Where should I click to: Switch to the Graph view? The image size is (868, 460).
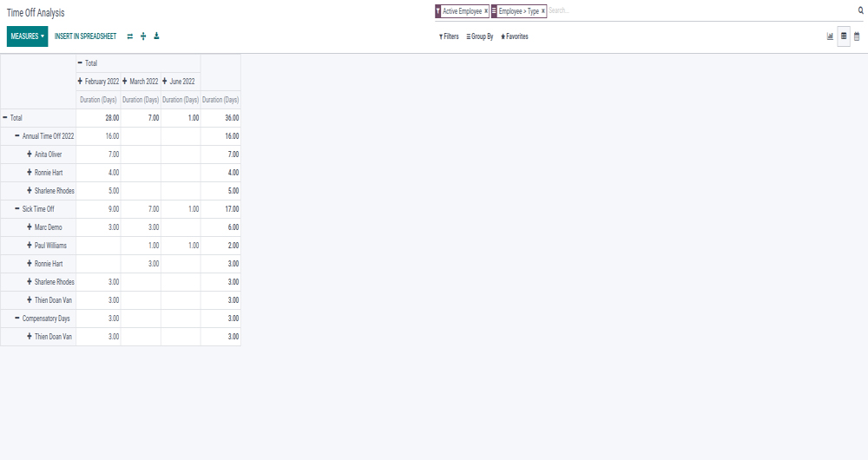[830, 36]
